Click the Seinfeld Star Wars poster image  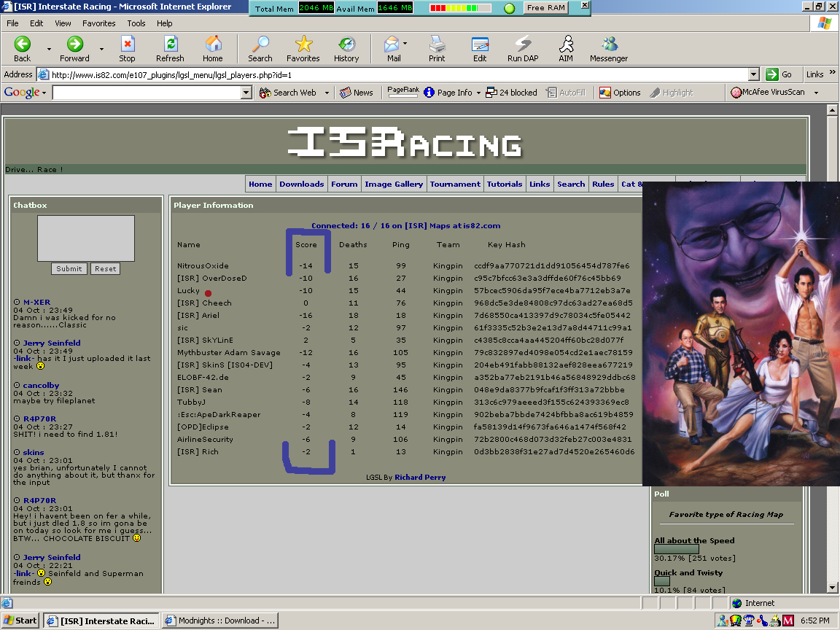[x=741, y=334]
